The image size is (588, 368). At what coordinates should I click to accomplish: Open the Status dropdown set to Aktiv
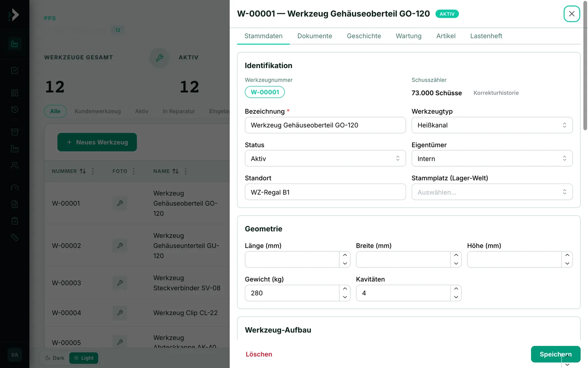pos(325,159)
